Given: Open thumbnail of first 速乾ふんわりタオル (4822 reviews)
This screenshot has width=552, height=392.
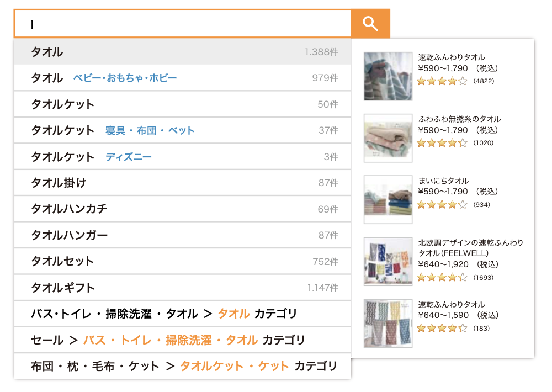Looking at the screenshot, I should (x=388, y=76).
